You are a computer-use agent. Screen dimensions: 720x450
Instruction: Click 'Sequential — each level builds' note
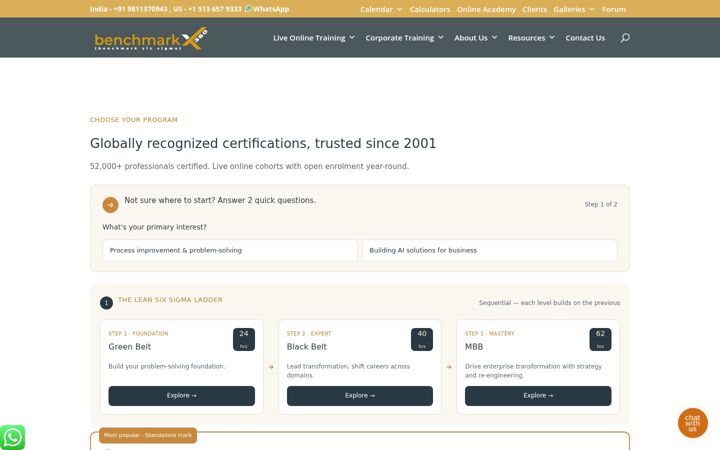point(549,303)
